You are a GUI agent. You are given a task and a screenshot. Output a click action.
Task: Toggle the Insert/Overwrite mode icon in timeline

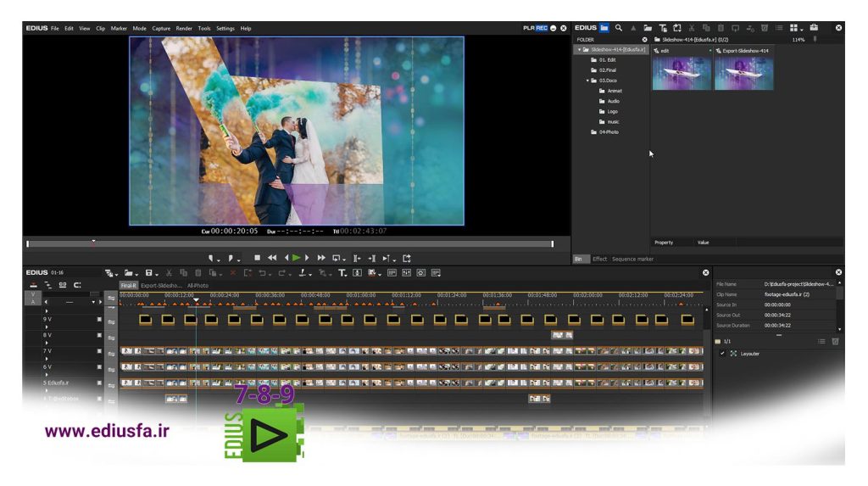[33, 285]
